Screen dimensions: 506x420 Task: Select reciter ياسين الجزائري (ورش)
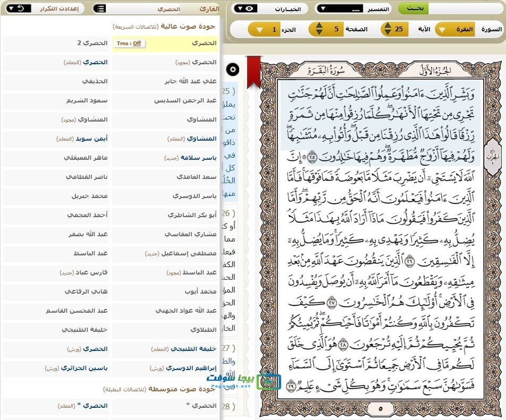(55, 368)
